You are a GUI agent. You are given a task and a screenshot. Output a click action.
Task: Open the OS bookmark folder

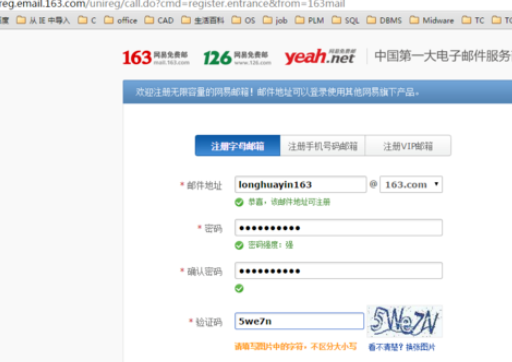click(x=243, y=20)
